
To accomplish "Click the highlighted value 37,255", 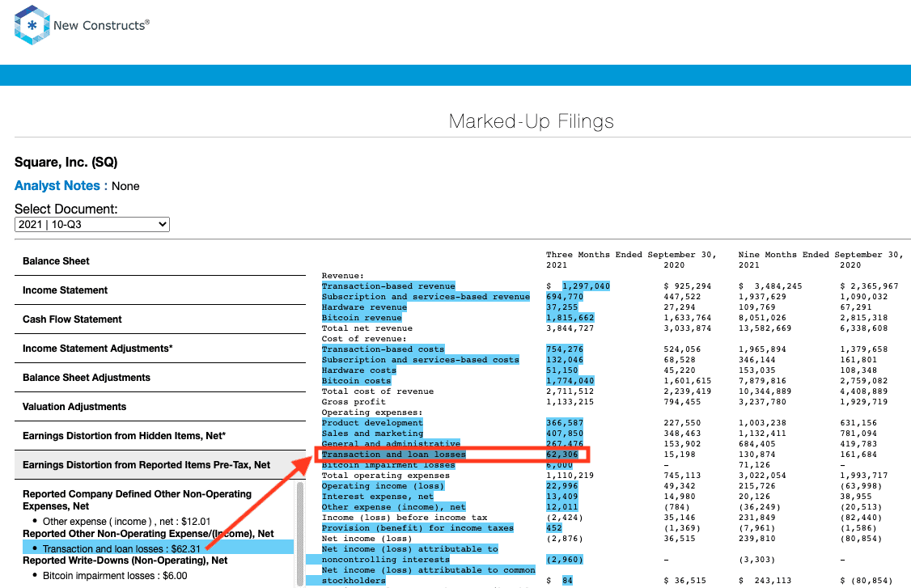I will pos(561,307).
